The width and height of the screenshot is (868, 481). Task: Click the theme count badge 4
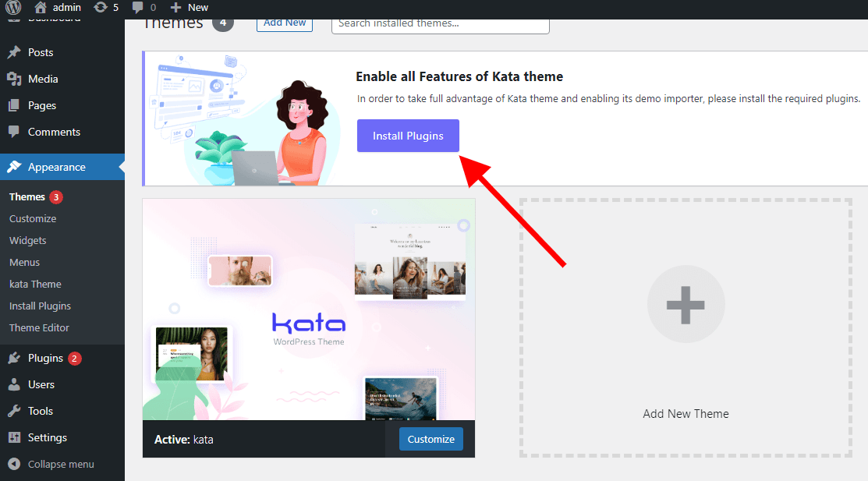[223, 24]
